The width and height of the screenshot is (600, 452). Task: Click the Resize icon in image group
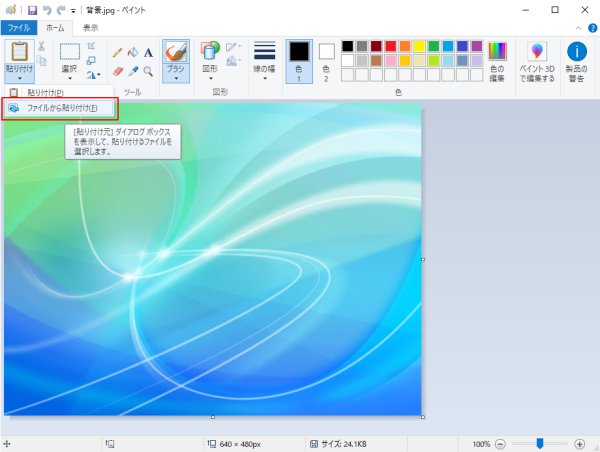91,60
